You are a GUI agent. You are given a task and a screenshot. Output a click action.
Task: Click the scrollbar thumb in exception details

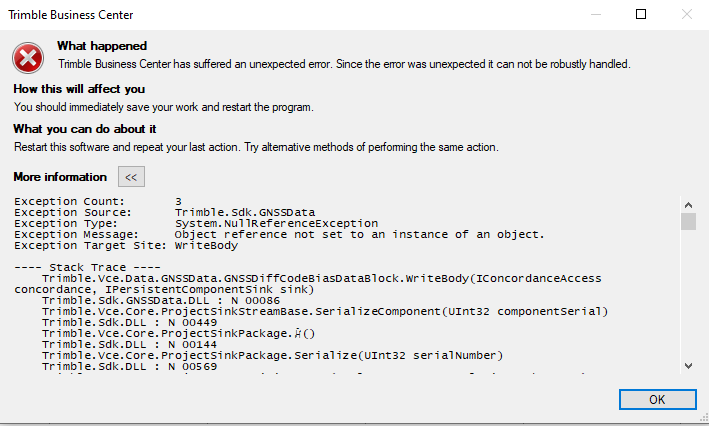click(x=687, y=221)
